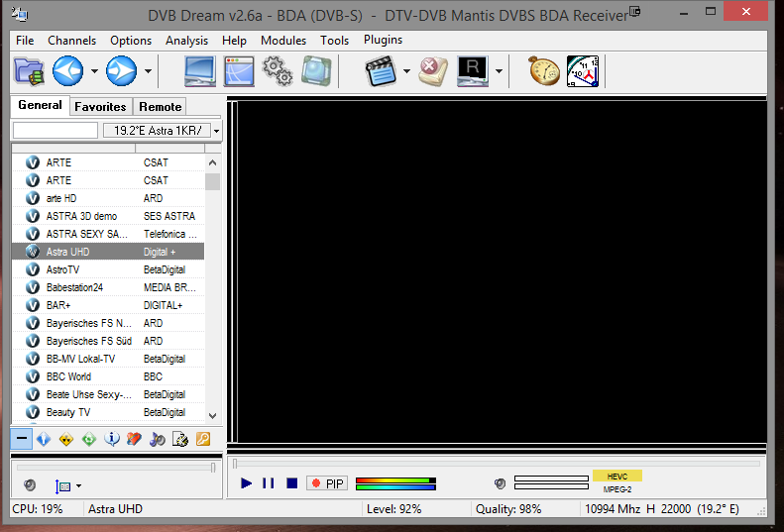Click the blue speech-bubble info icon
The image size is (784, 532).
(111, 439)
